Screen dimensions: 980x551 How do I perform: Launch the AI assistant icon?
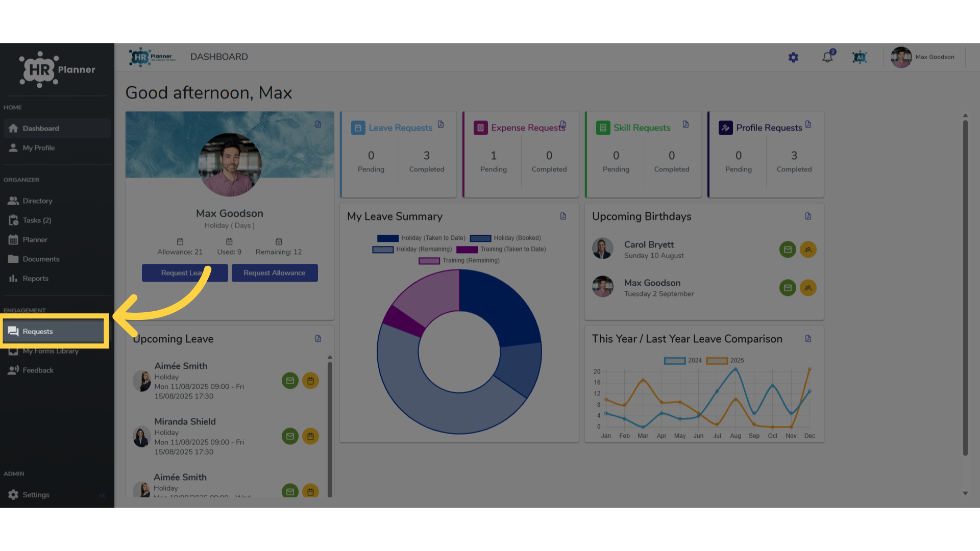pos(860,57)
